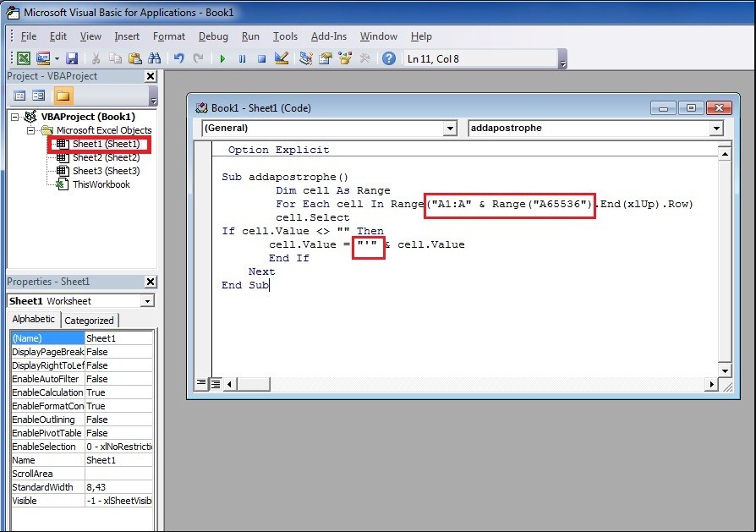Click the EnableCalculation True value

pyautogui.click(x=119, y=392)
